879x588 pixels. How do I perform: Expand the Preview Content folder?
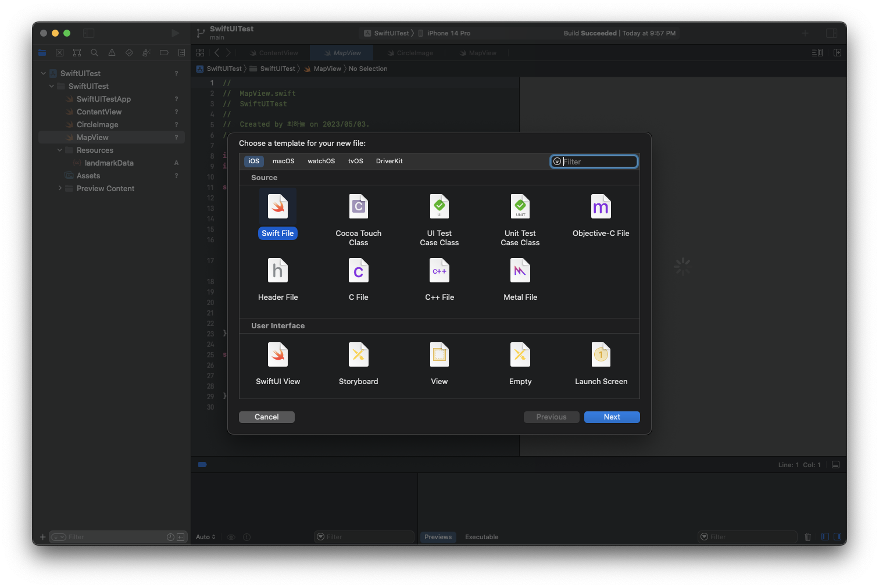coord(59,188)
